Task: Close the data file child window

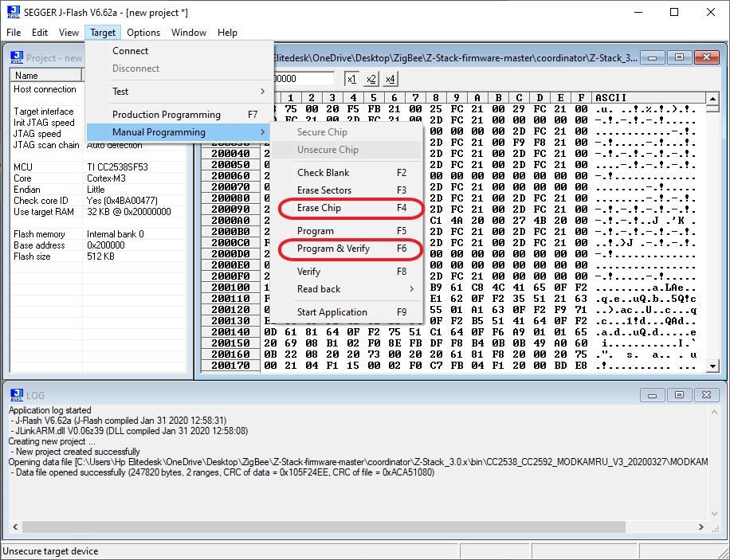Action: (706, 57)
